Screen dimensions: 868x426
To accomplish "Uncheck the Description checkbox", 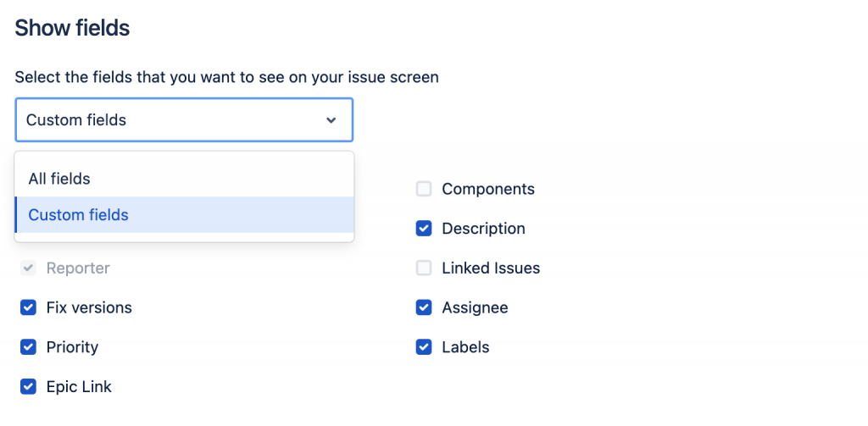I will [424, 229].
